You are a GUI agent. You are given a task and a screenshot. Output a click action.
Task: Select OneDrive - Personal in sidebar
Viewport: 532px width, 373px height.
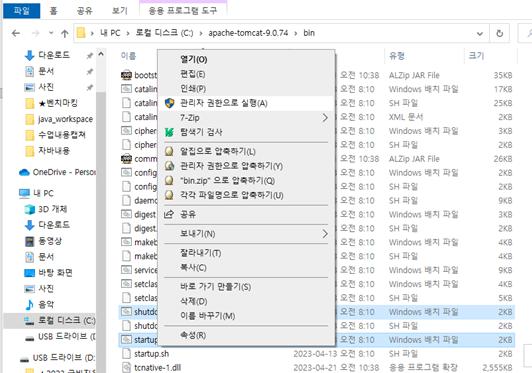[x=58, y=172]
